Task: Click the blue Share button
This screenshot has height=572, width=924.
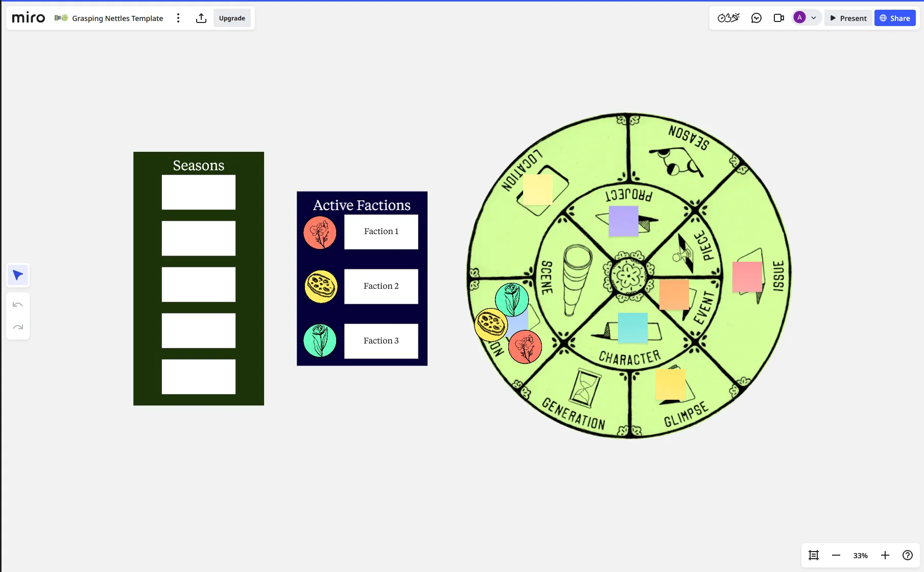Action: click(895, 18)
